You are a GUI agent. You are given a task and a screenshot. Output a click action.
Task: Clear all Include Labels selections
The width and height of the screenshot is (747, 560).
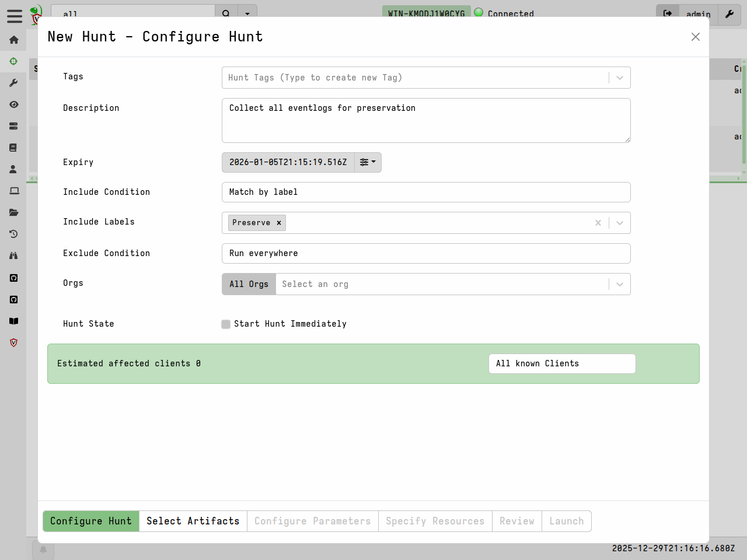click(x=598, y=223)
